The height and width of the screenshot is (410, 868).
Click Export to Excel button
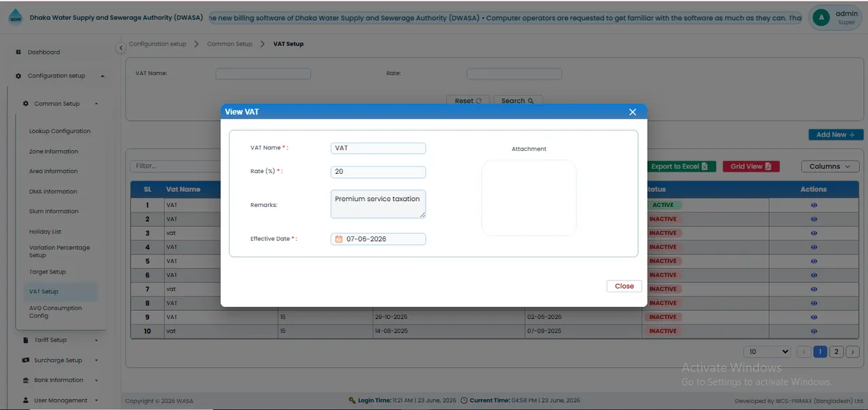[679, 166]
